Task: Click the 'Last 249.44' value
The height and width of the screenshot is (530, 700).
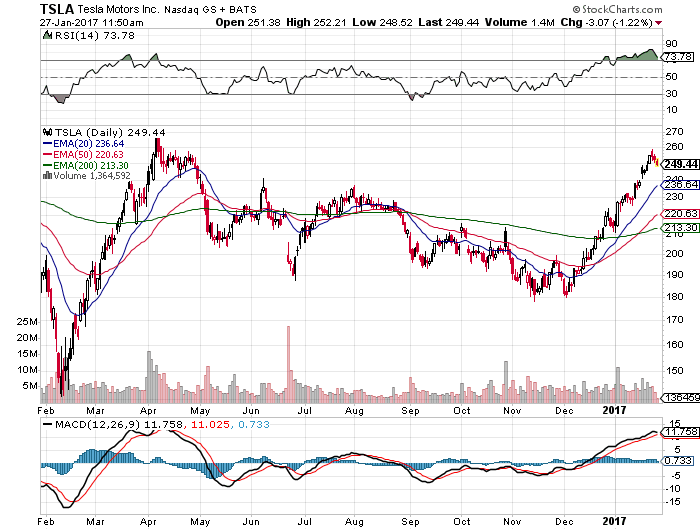Action: [x=448, y=22]
